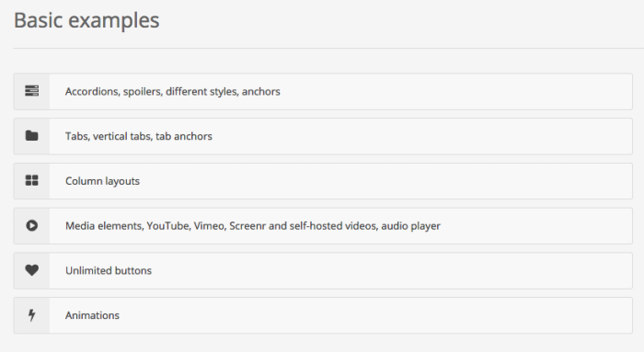Expand the Animations section

click(x=323, y=315)
